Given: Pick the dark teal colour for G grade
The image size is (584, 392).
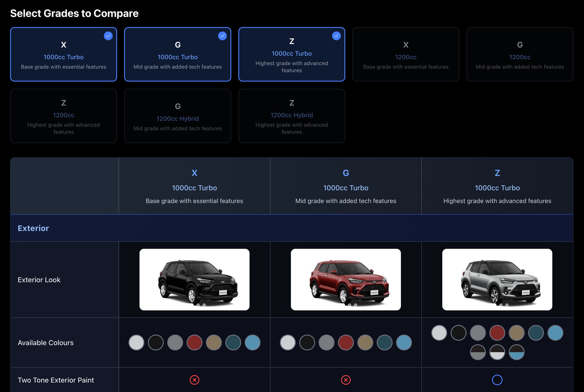Looking at the screenshot, I should coord(385,342).
